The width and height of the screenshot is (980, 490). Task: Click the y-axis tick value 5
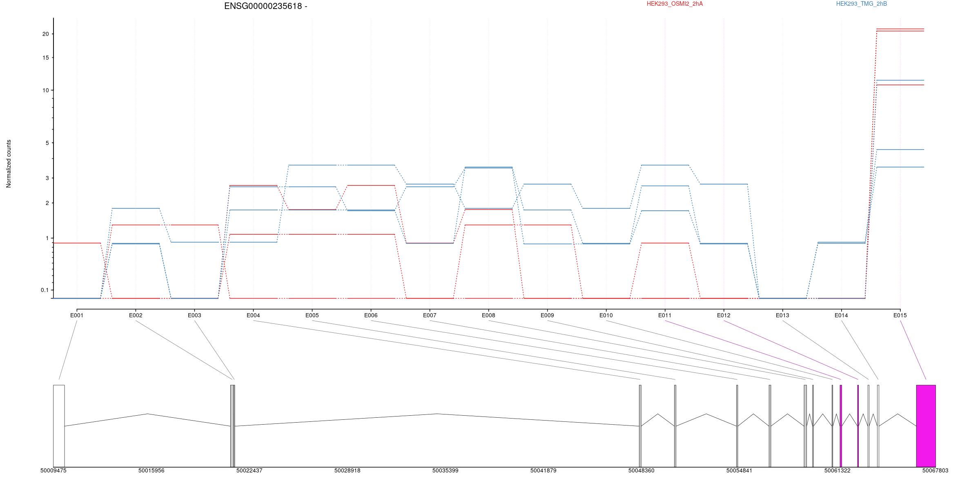point(47,143)
